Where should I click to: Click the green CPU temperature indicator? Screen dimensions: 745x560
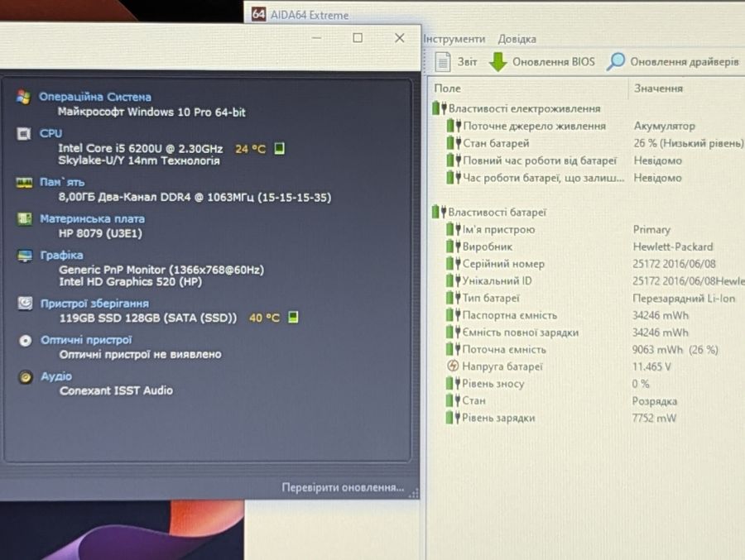(x=280, y=148)
